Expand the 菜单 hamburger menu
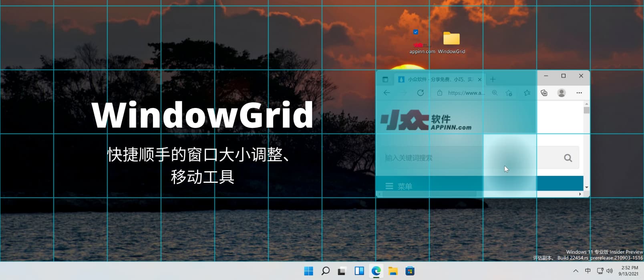644x280 pixels. pyautogui.click(x=399, y=186)
